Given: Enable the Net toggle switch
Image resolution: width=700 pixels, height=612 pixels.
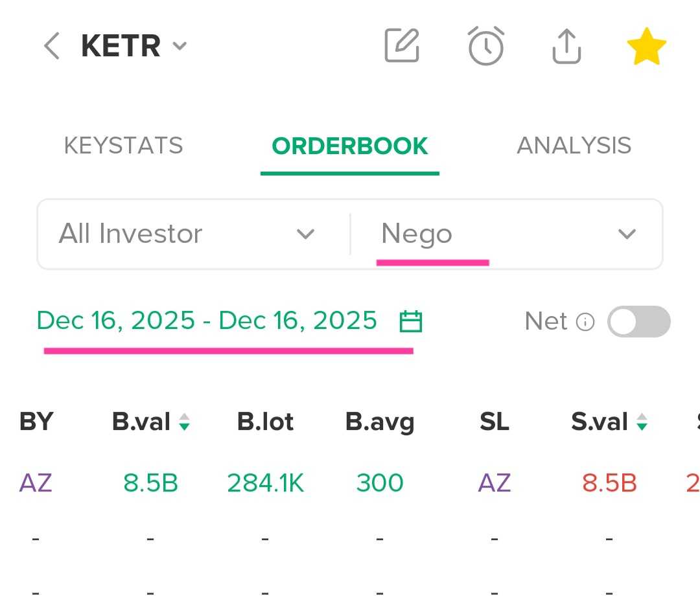Looking at the screenshot, I should (x=638, y=322).
